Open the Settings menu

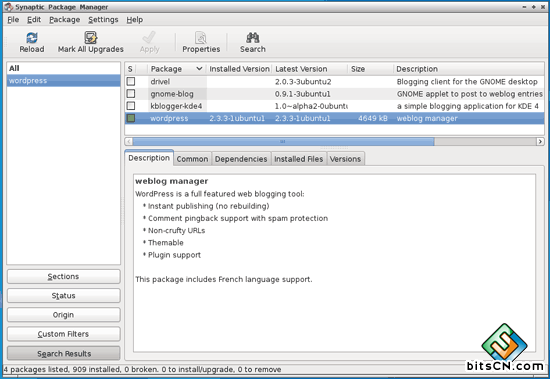coord(103,20)
